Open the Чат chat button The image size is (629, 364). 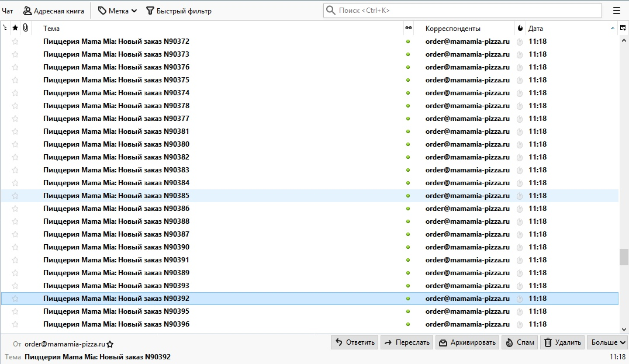coord(8,11)
